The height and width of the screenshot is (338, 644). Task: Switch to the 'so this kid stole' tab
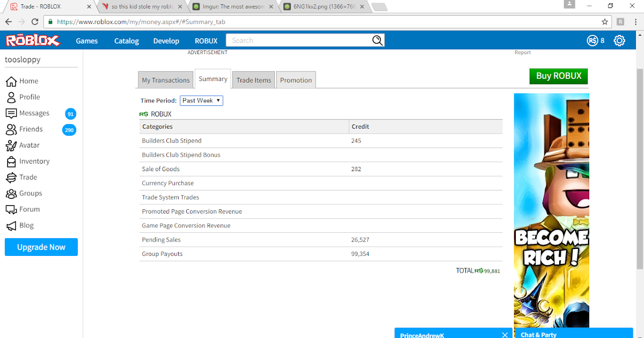click(x=142, y=6)
